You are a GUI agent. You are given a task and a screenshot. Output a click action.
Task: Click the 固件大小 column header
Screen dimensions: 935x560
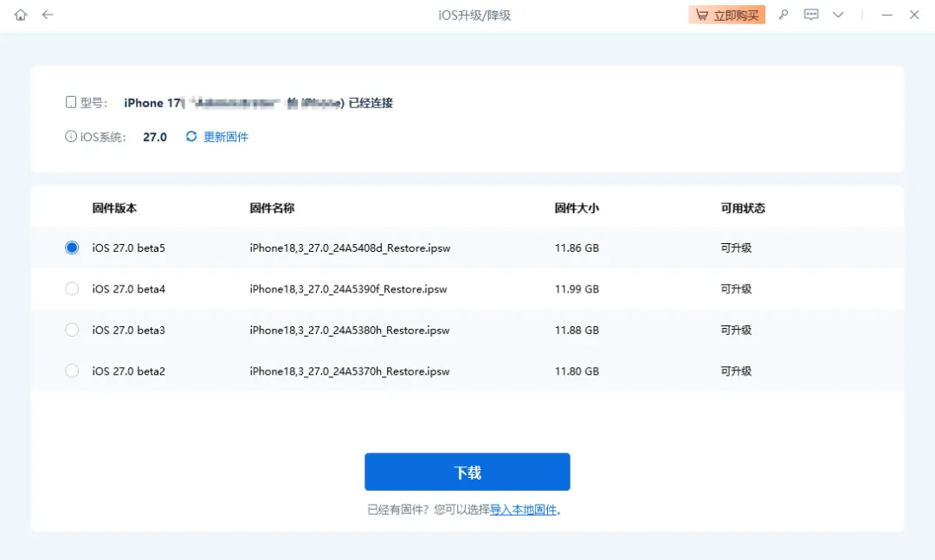(577, 208)
